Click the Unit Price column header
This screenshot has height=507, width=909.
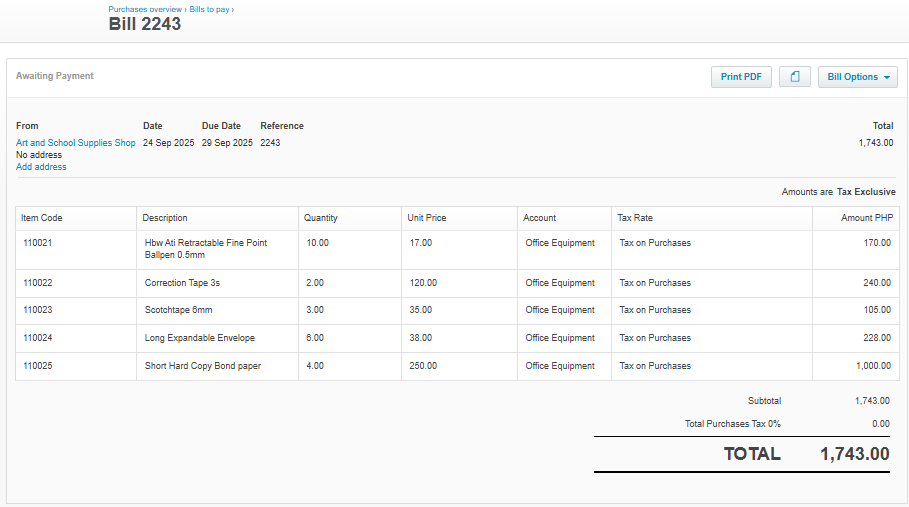(x=426, y=218)
